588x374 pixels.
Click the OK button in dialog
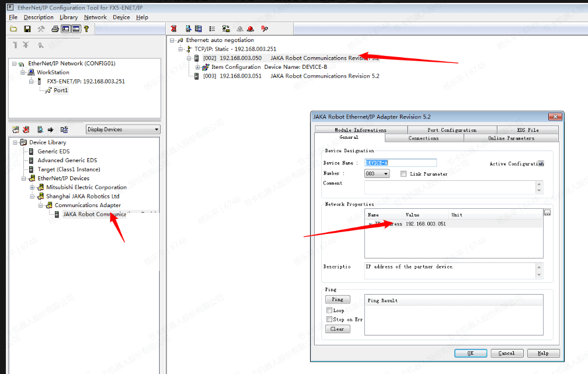470,353
